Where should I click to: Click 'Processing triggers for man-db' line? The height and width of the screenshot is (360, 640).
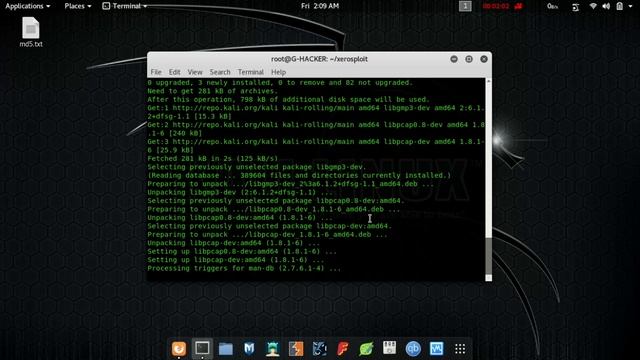coord(244,269)
